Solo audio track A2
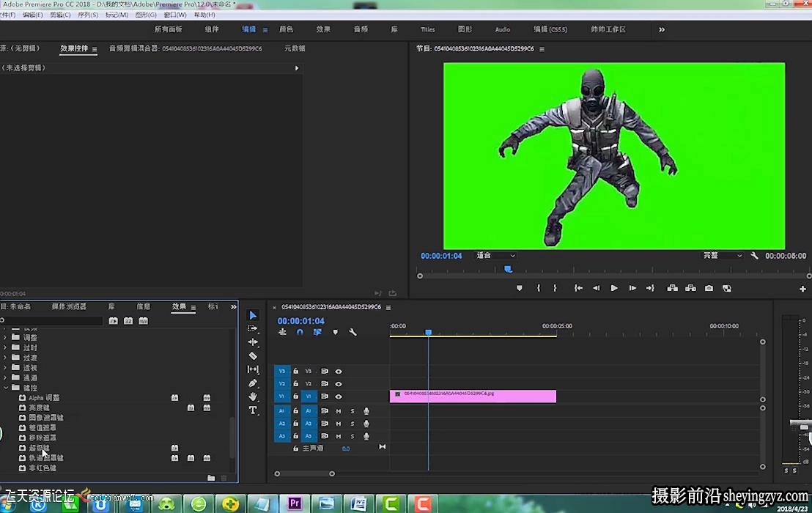 353,424
